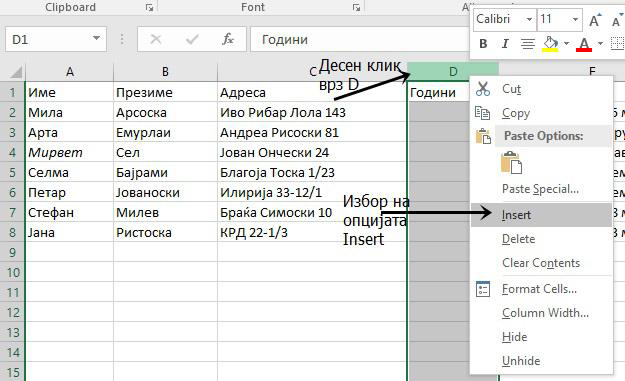This screenshot has height=381, width=625.
Task: Click cell containing Арсоска
Action: click(x=165, y=112)
